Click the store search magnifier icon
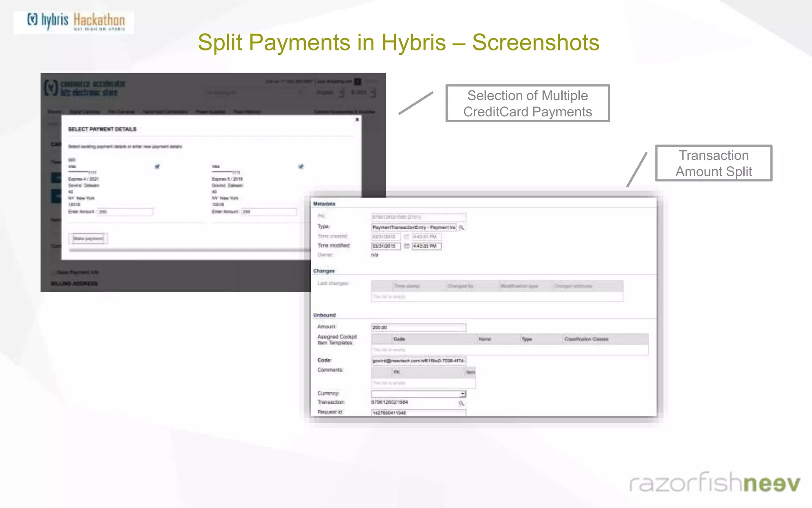This screenshot has height=508, width=812. (x=301, y=92)
